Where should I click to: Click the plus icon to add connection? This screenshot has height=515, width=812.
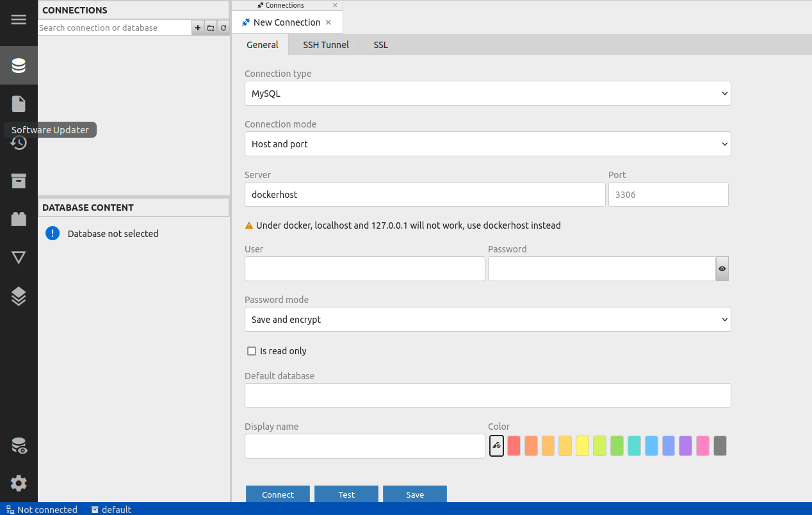(x=198, y=28)
